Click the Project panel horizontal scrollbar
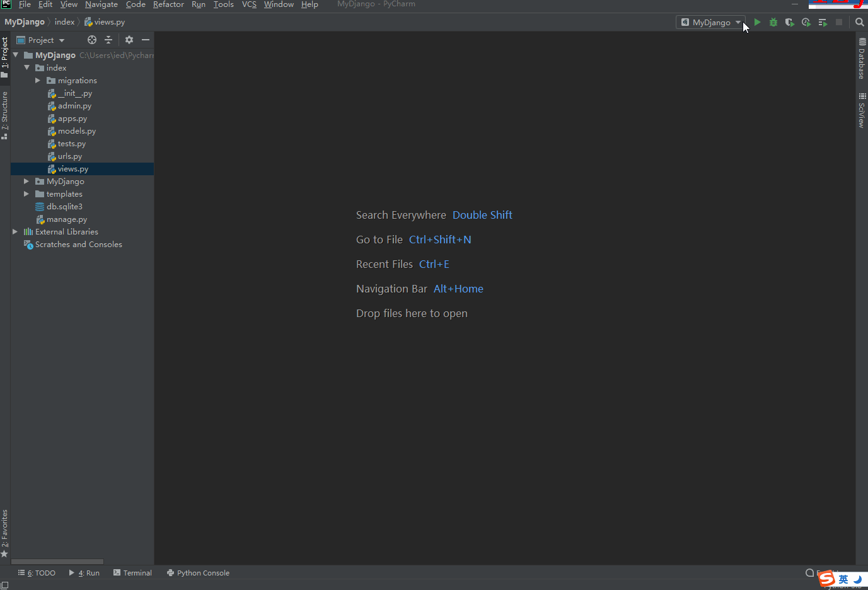868x590 pixels. [x=57, y=561]
